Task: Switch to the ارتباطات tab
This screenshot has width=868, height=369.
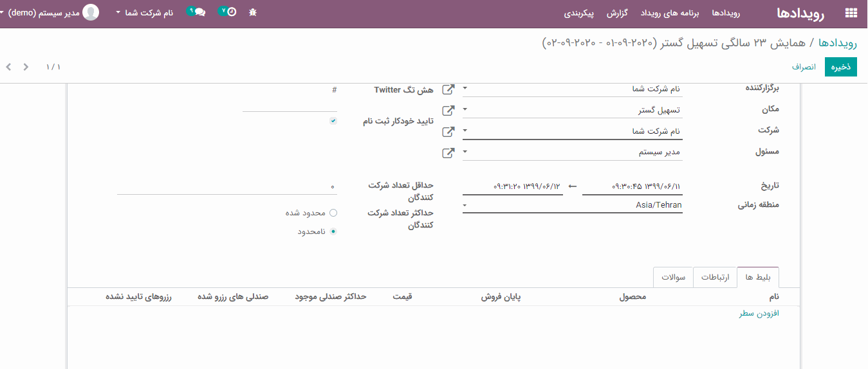Action: point(715,278)
